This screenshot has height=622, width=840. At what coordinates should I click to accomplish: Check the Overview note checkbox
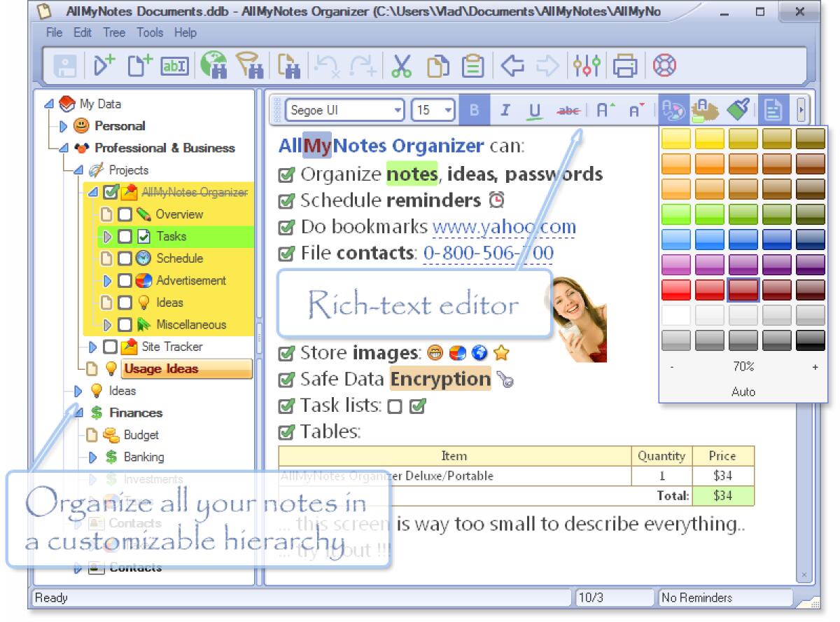(x=125, y=214)
